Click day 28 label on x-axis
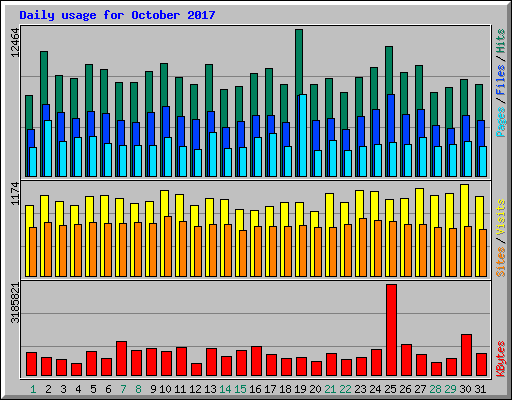512x400 pixels. point(435,389)
